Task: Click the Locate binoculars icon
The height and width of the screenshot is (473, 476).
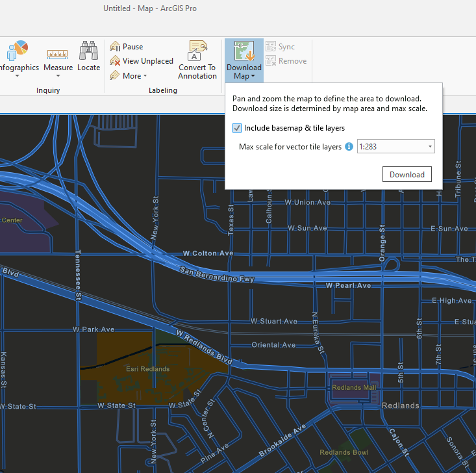Action: [x=89, y=51]
